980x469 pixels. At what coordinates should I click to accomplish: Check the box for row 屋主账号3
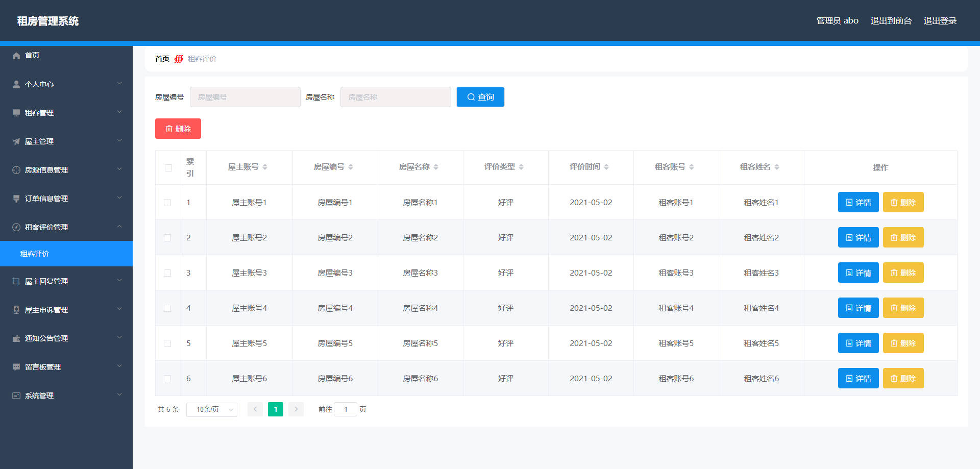tap(167, 273)
